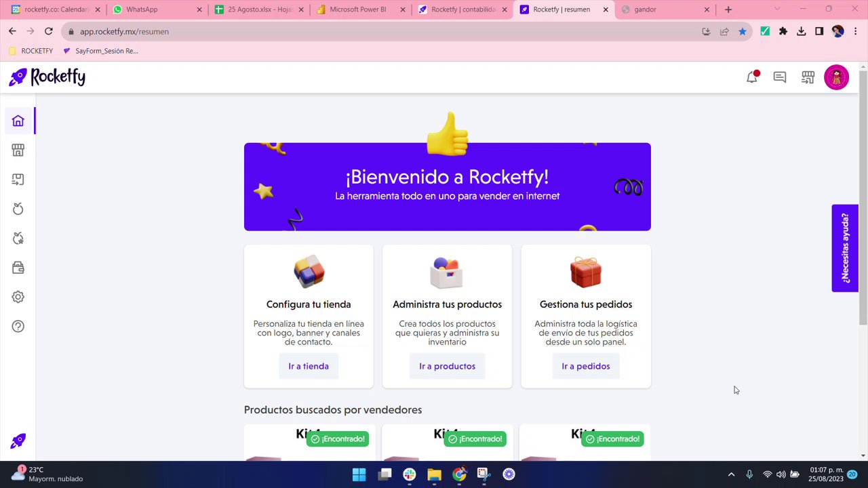Click the apple with star sidebar icon
Screen dimensions: 868x488
(x=18, y=238)
